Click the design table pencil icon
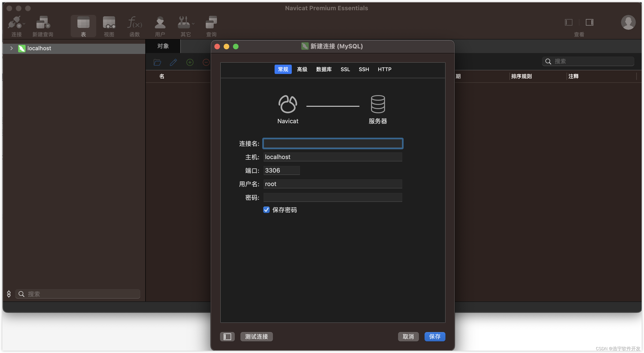644x353 pixels. [173, 62]
